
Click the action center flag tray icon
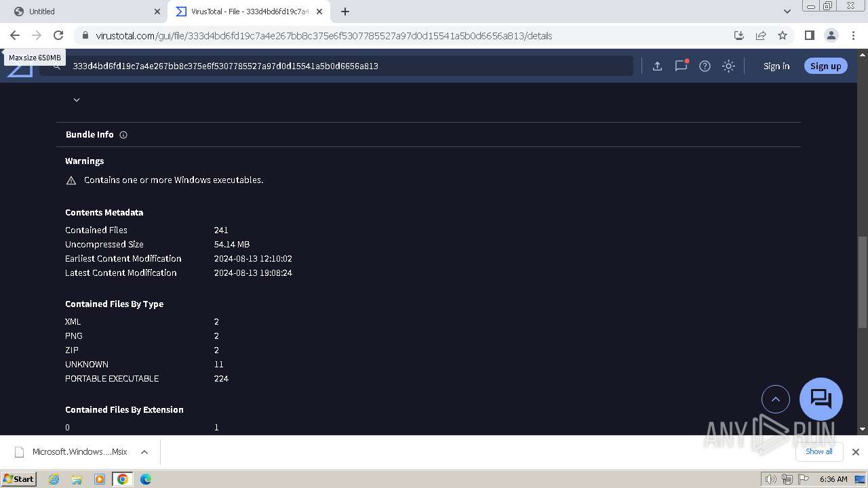click(x=804, y=479)
